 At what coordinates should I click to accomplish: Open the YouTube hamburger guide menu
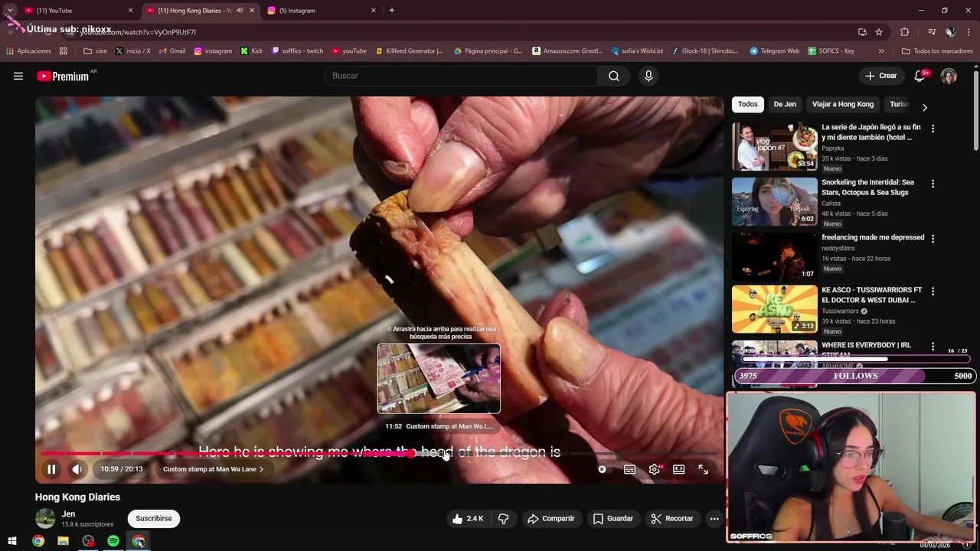(x=18, y=76)
